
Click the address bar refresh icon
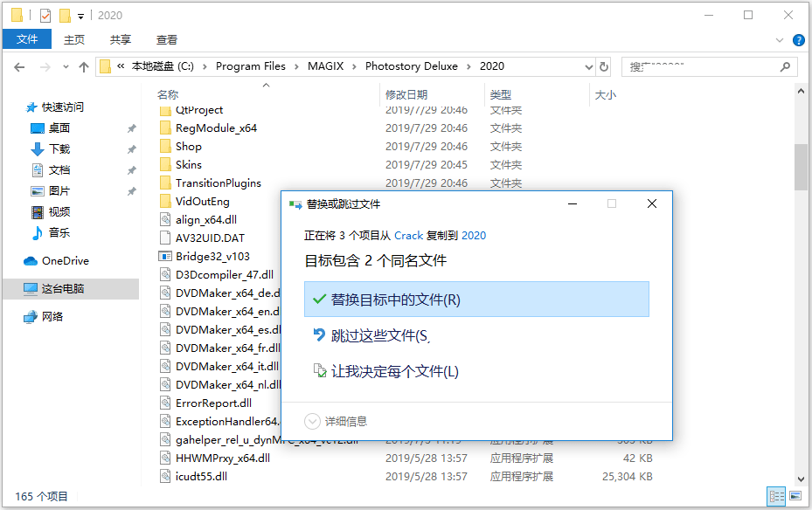pyautogui.click(x=603, y=66)
